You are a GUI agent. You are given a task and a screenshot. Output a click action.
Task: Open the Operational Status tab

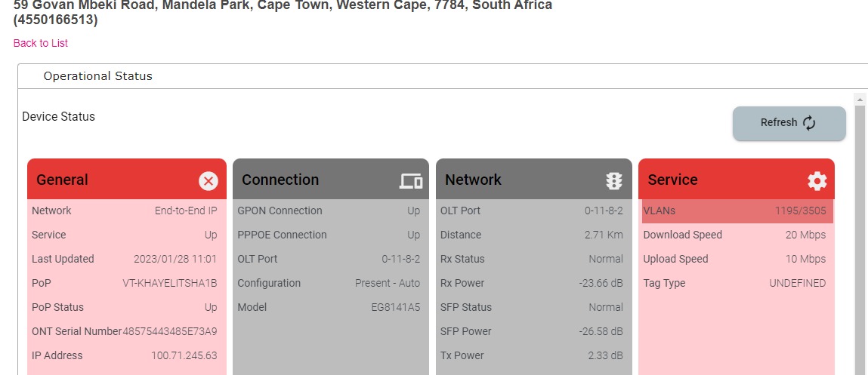(98, 76)
